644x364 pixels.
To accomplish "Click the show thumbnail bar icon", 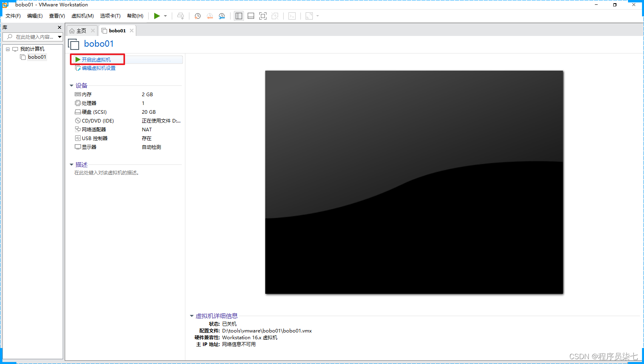I will (x=250, y=16).
